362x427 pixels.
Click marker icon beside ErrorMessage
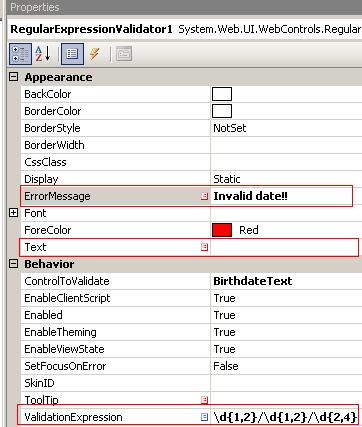click(x=204, y=196)
